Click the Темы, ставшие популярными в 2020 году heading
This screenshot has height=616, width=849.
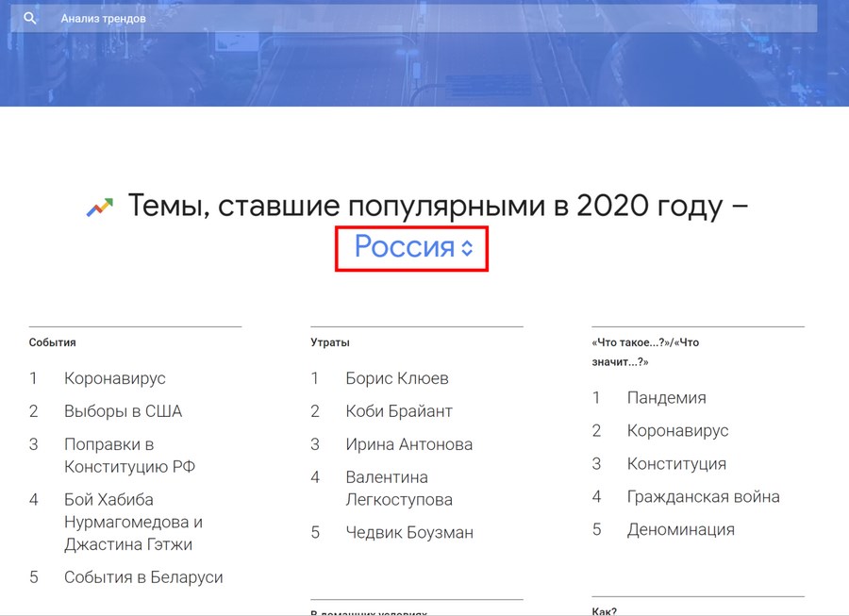[438, 206]
